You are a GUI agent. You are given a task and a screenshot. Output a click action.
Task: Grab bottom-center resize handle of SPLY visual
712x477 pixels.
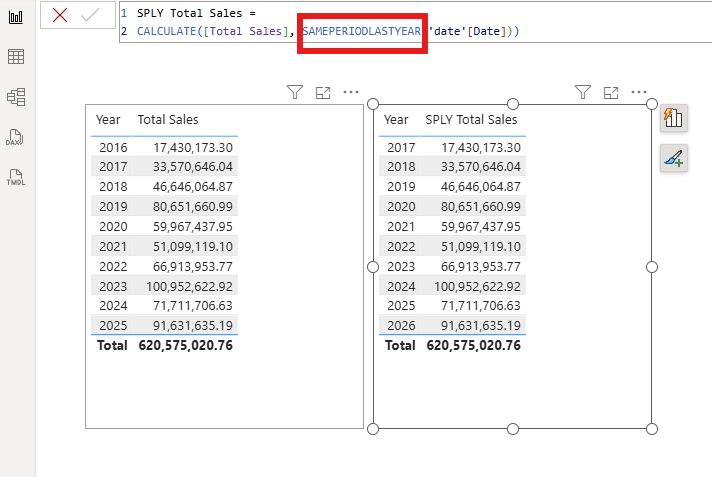coord(513,428)
